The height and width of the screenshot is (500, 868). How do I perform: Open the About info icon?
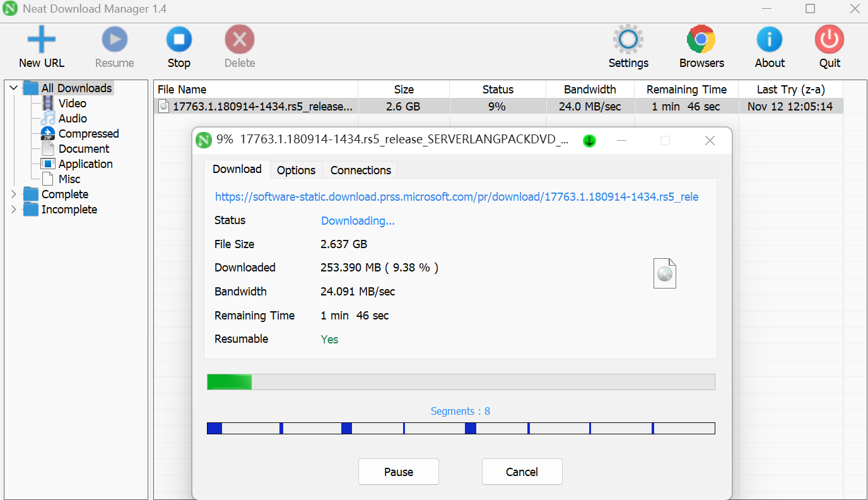pos(770,40)
